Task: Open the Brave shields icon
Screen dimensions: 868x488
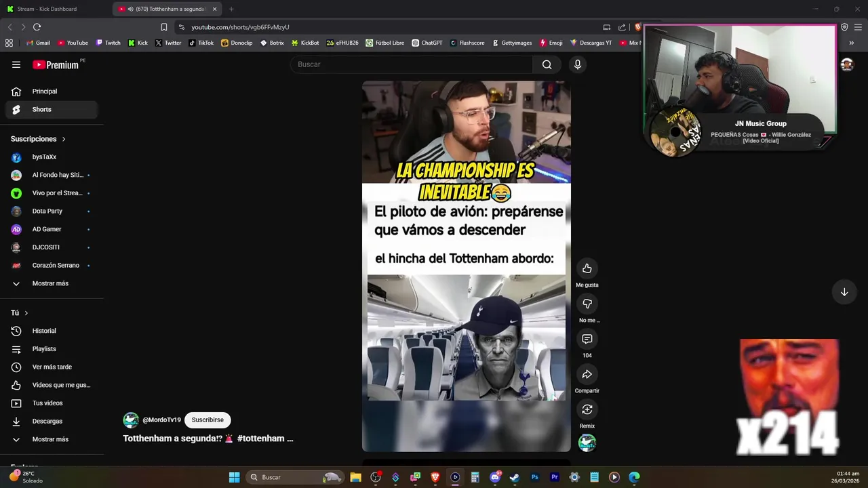Action: (x=637, y=27)
